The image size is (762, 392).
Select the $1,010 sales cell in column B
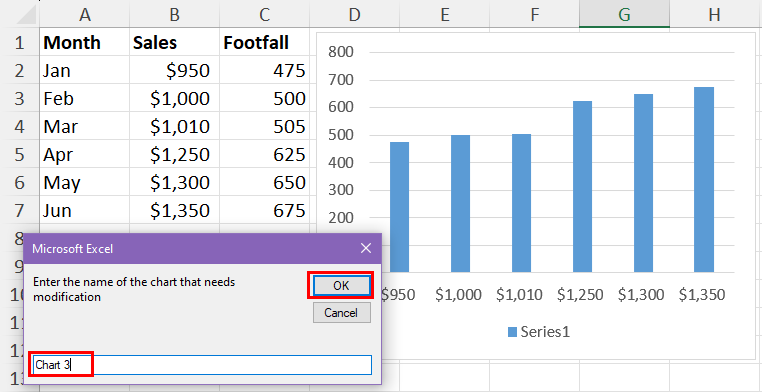(174, 126)
